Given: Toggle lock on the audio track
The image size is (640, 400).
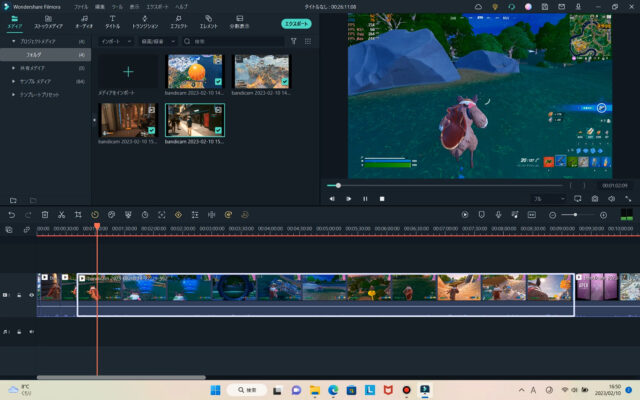Looking at the screenshot, I should pyautogui.click(x=19, y=332).
